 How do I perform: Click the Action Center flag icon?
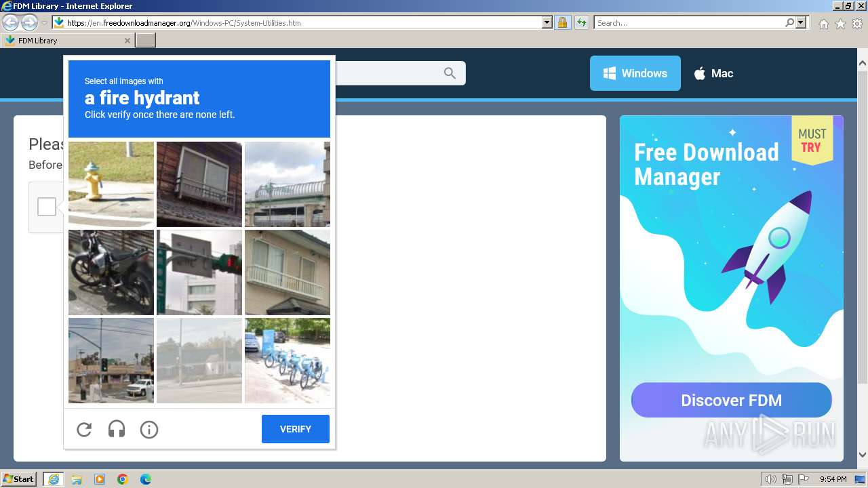pyautogui.click(x=804, y=479)
